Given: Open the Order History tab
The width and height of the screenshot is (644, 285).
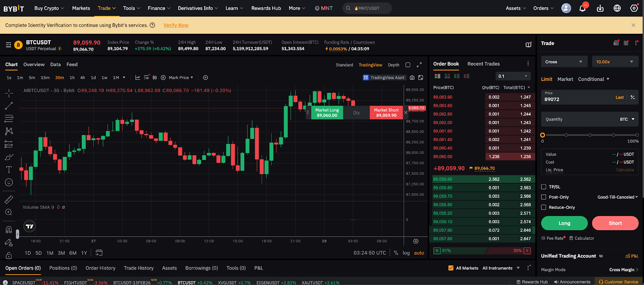Looking at the screenshot, I should pyautogui.click(x=100, y=268).
